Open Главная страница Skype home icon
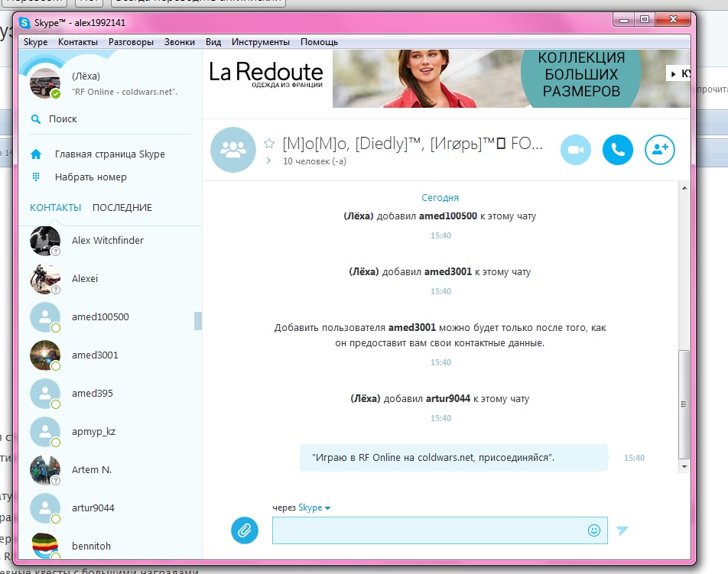This screenshot has width=728, height=574. coord(36,154)
